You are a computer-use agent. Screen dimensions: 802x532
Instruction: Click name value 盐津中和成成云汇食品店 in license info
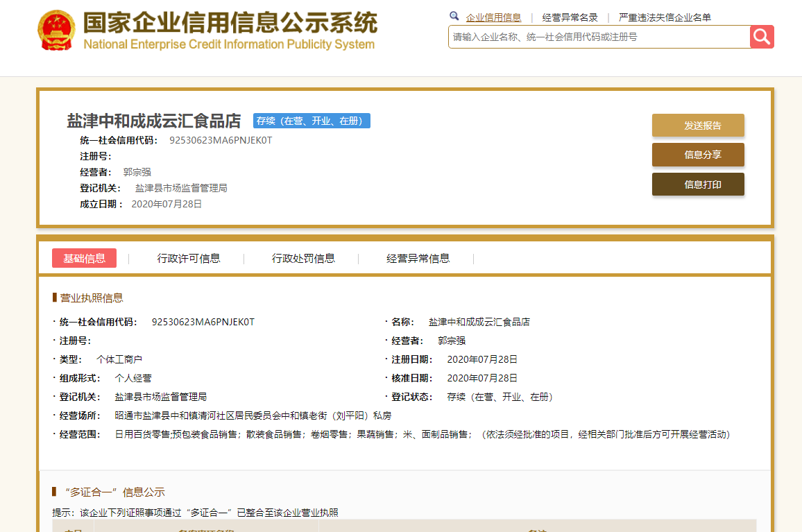point(479,322)
